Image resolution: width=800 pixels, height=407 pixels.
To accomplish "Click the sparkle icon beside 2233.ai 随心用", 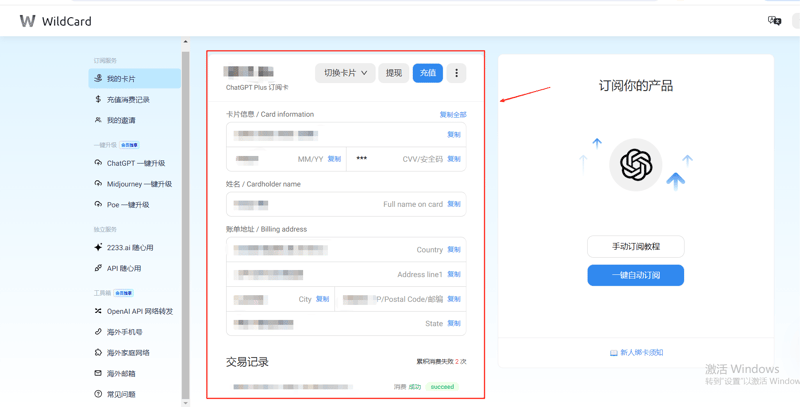I will click(98, 247).
